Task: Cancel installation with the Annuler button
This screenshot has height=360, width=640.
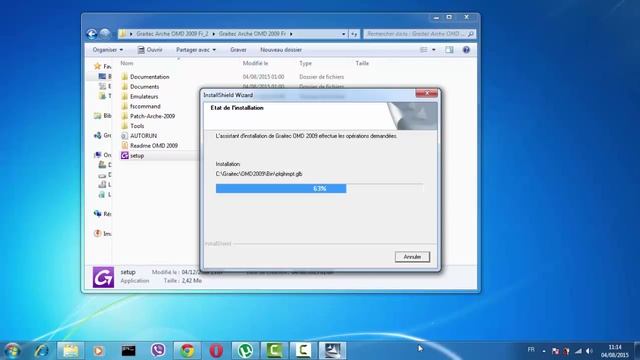Action: [x=412, y=257]
